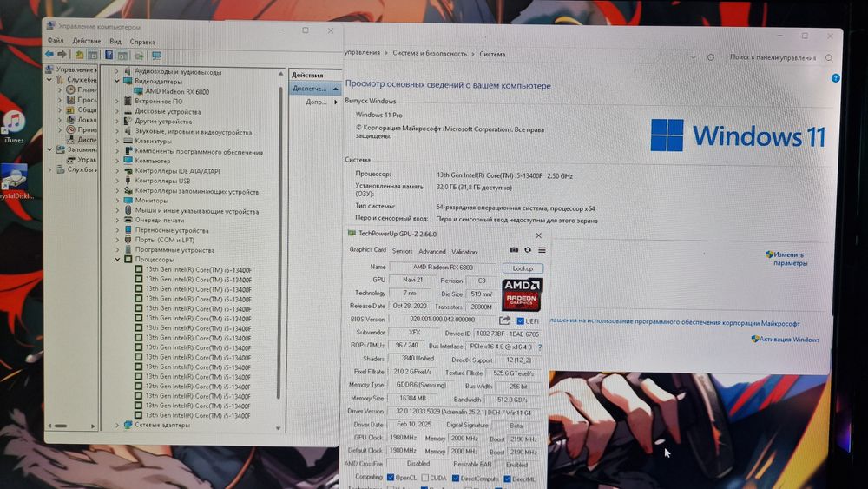Click the Система breadcrumb item
The width and height of the screenshot is (868, 489).
[x=492, y=54]
